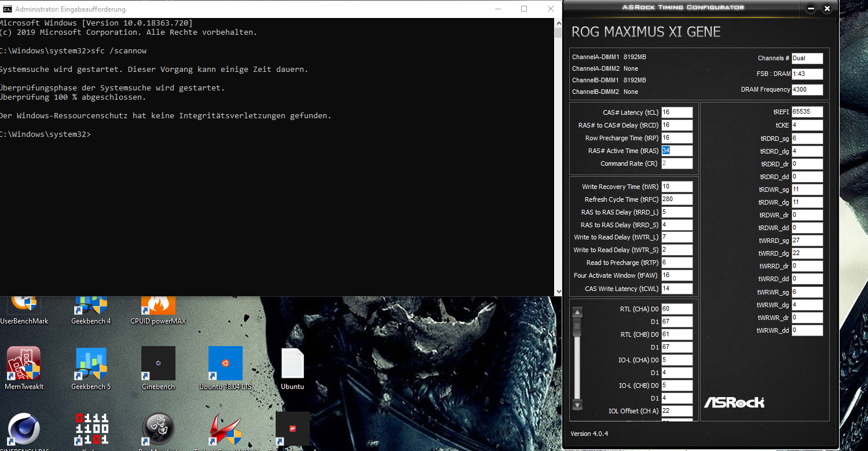The height and width of the screenshot is (451, 868).
Task: Open the Command Prompt title bar icon menu
Action: [x=6, y=9]
